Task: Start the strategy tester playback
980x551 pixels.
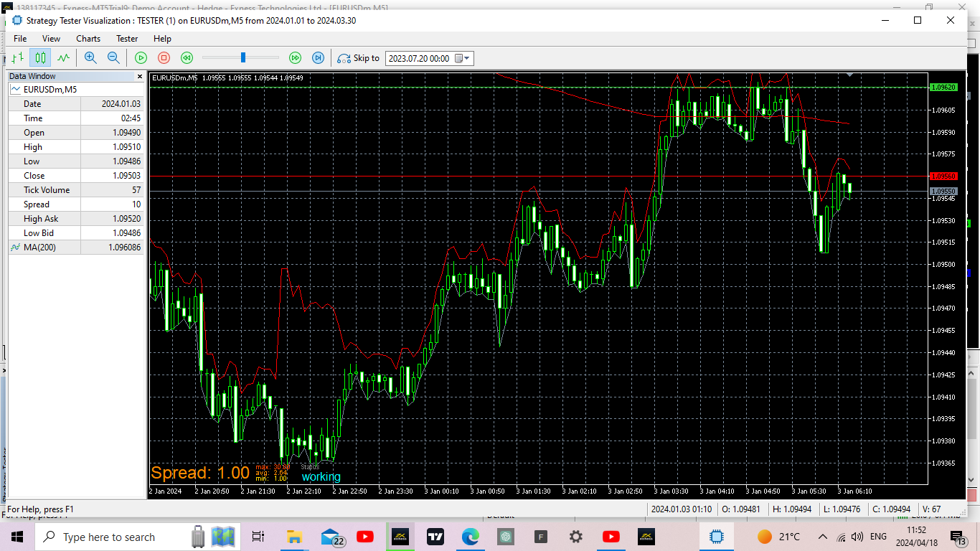Action: (x=141, y=58)
